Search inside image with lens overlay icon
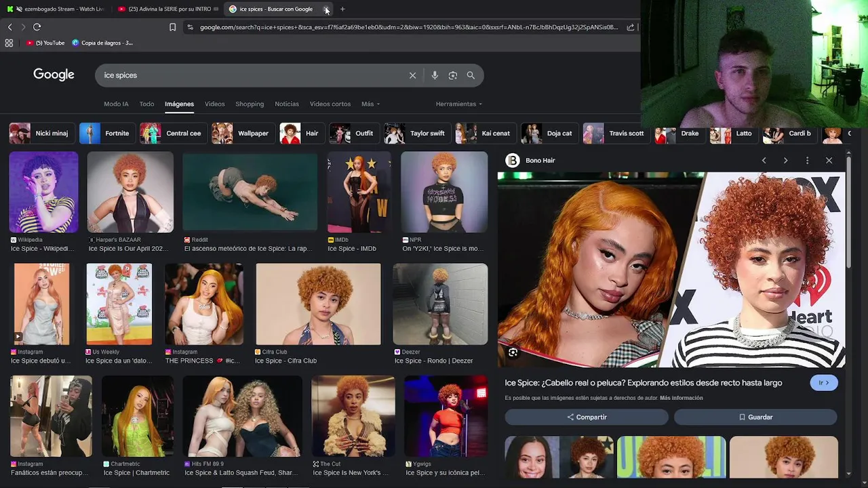Image resolution: width=868 pixels, height=488 pixels. (x=513, y=352)
